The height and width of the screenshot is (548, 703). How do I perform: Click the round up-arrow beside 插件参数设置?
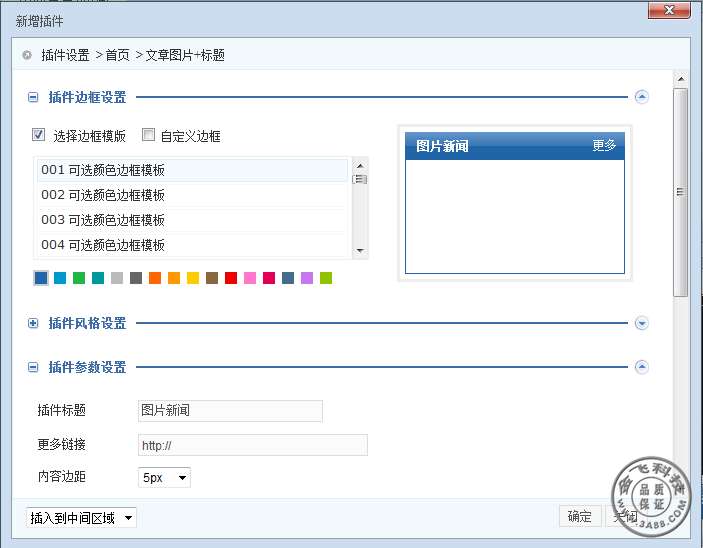click(x=642, y=367)
